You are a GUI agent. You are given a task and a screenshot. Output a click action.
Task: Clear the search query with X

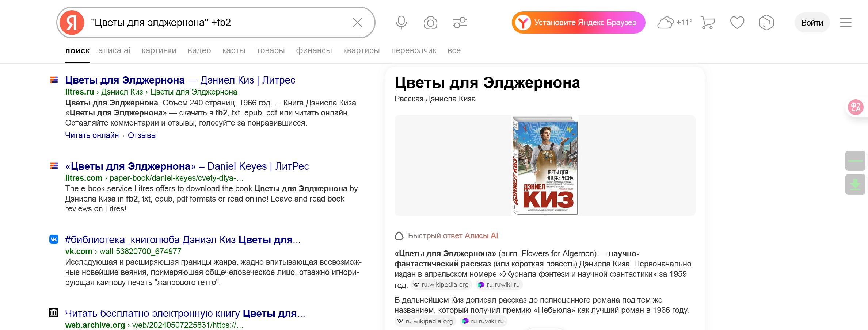pyautogui.click(x=357, y=23)
